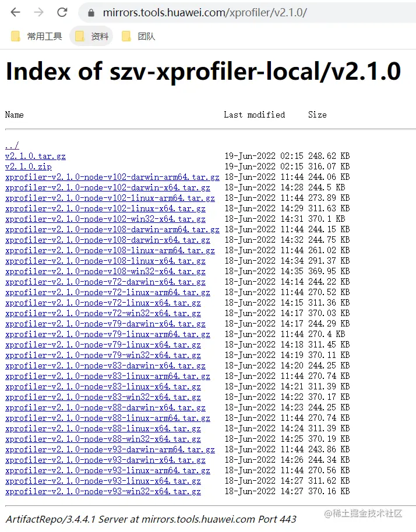Click the Last modified column header

pyautogui.click(x=255, y=115)
